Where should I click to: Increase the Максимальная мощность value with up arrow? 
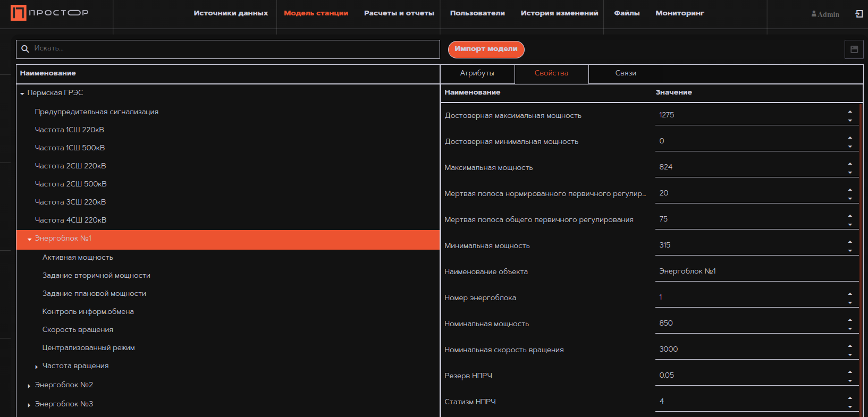point(850,164)
